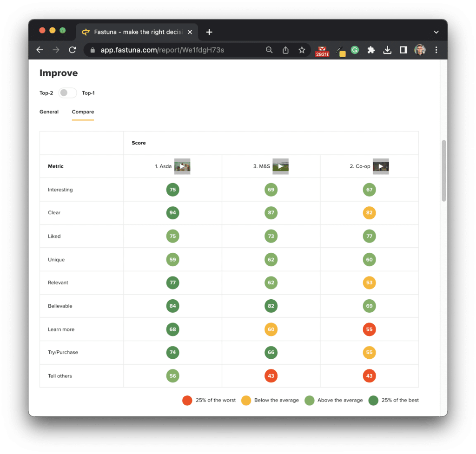Open Chrome three-dot menu

click(x=436, y=50)
